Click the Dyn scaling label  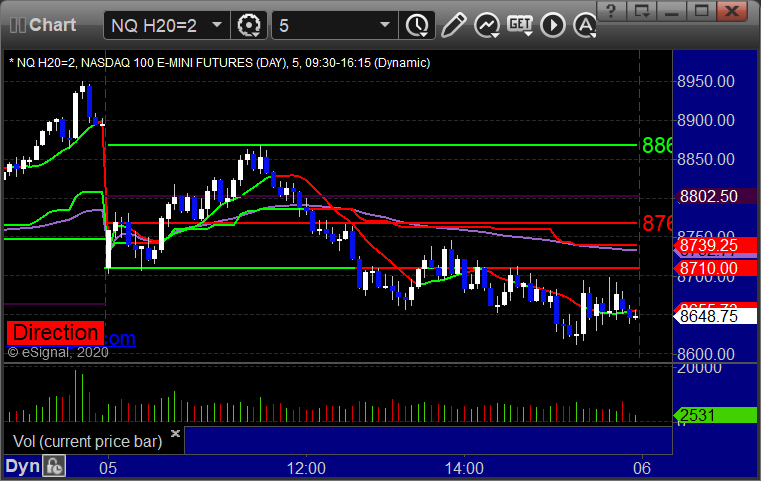[22, 466]
